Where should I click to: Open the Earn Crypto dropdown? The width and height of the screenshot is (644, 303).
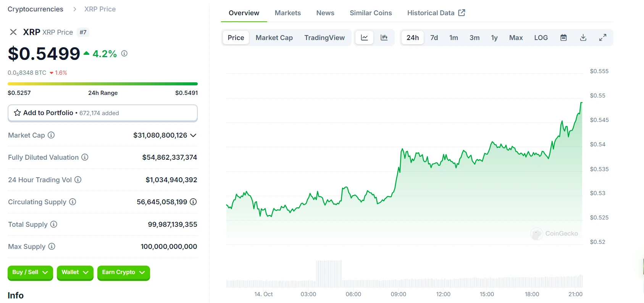point(124,273)
